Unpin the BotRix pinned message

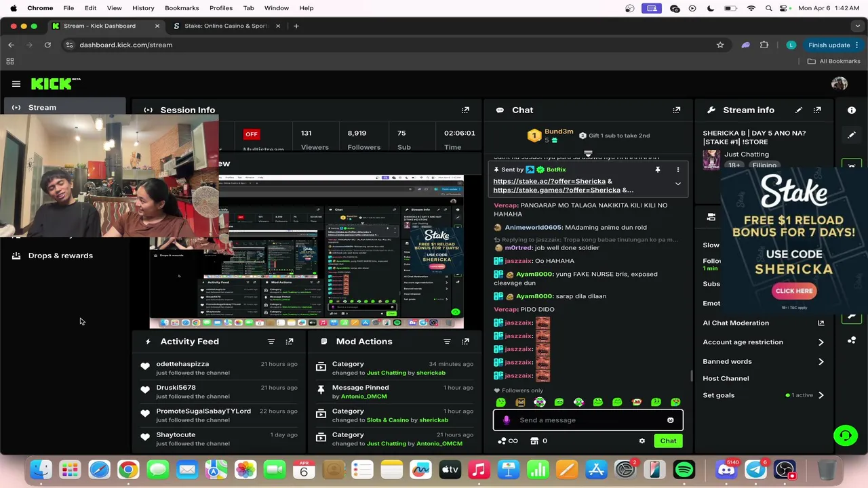coord(657,169)
